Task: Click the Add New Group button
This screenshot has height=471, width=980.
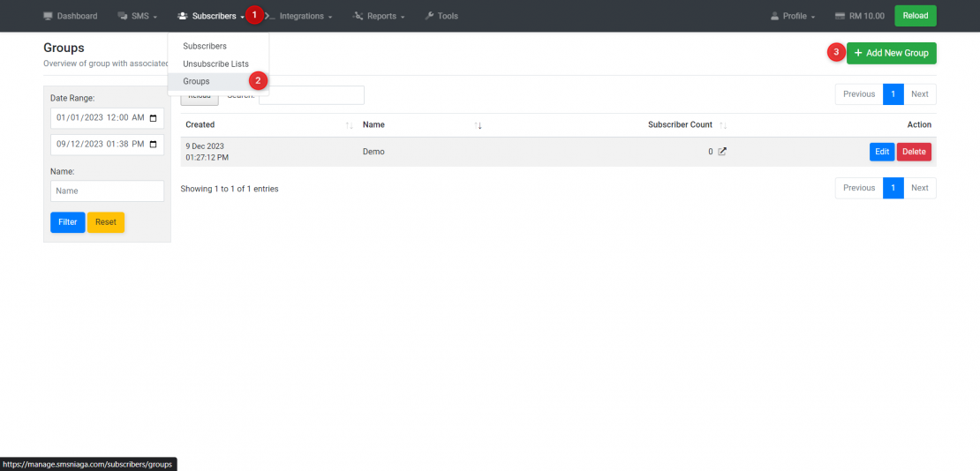Action: pos(891,53)
